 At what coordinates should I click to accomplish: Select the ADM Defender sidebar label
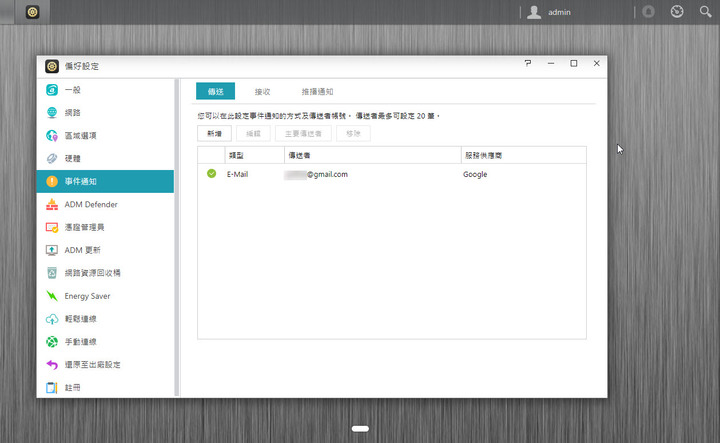tap(91, 204)
